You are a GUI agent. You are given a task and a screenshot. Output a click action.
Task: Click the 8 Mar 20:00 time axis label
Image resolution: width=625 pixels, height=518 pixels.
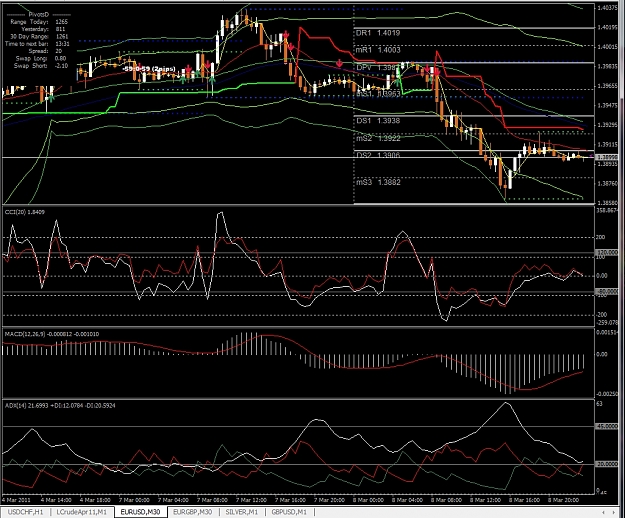click(563, 500)
